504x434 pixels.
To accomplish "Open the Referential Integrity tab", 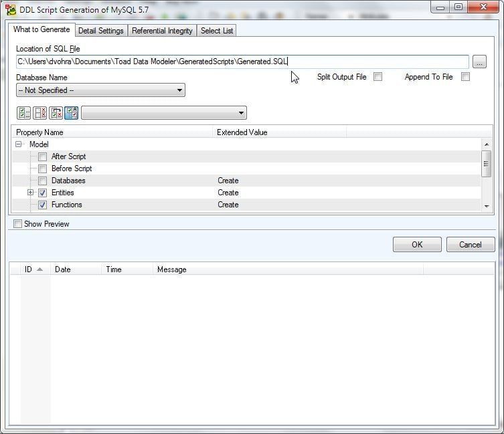I will pos(162,31).
